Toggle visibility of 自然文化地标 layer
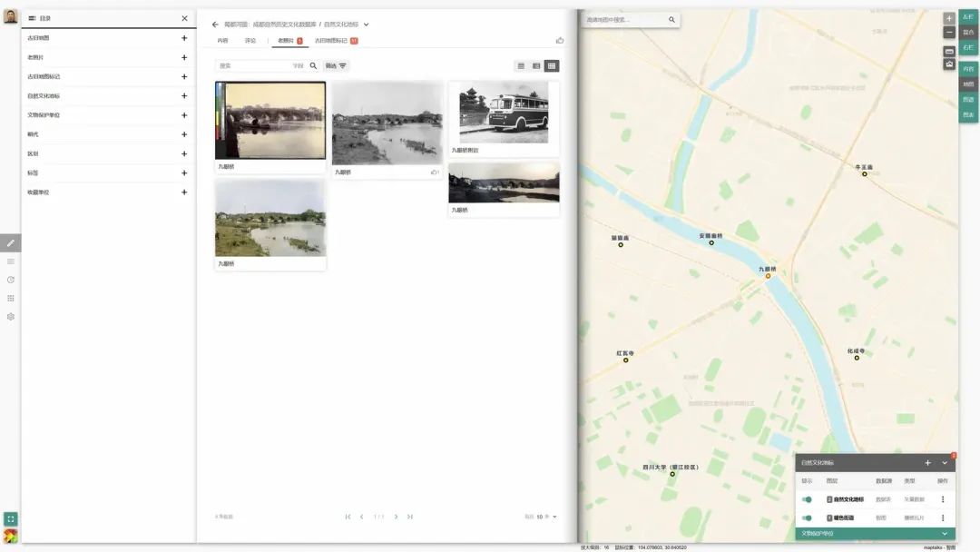The height and width of the screenshot is (552, 980). (807, 499)
